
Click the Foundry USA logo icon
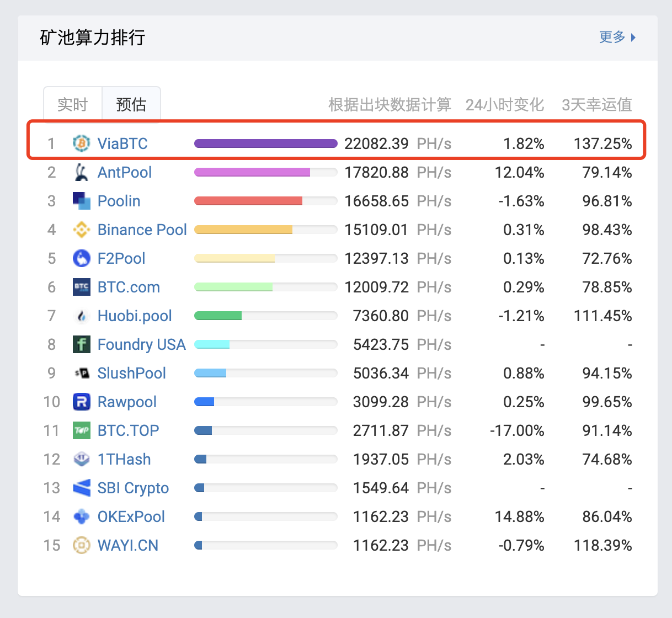pyautogui.click(x=82, y=344)
